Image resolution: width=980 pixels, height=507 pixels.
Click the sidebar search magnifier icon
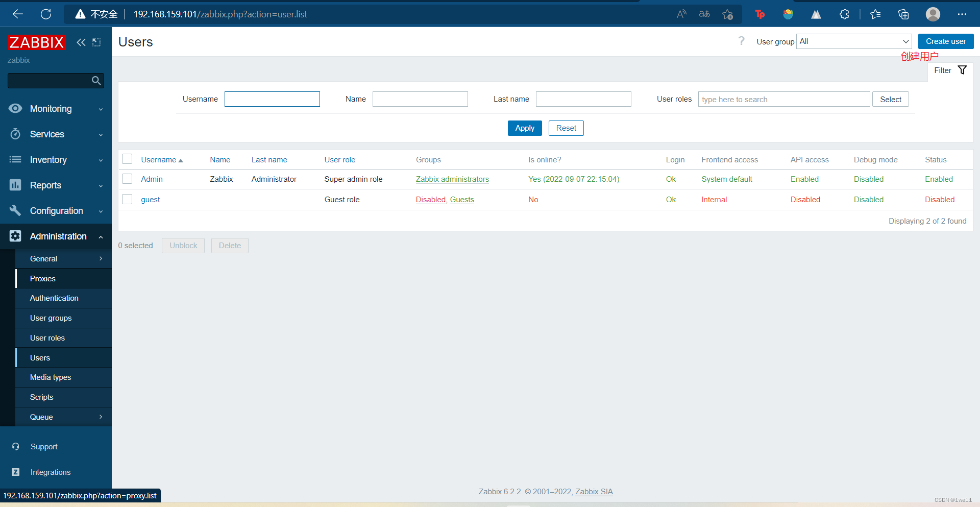point(96,81)
